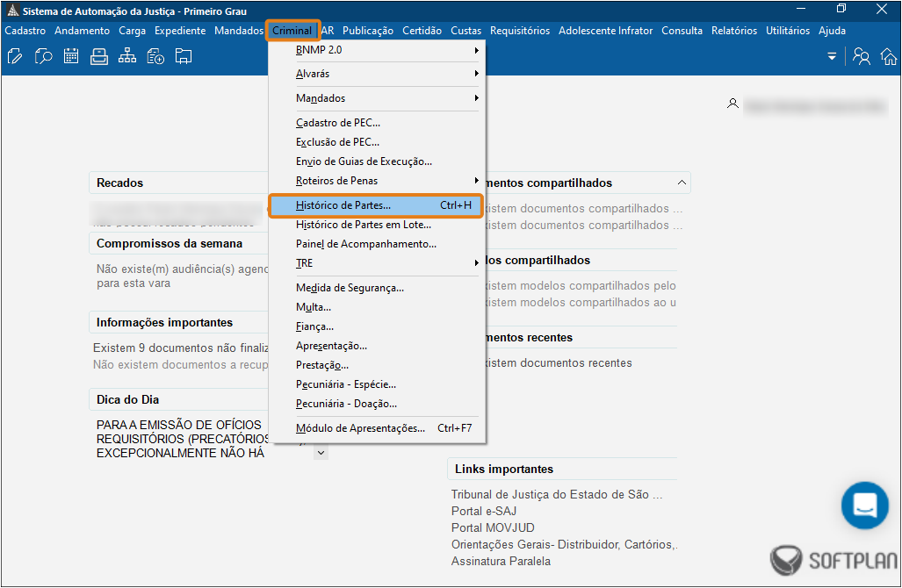The image size is (902, 588).
Task: Select Histórico de Partes (Ctrl+H) entry
Action: [x=377, y=205]
